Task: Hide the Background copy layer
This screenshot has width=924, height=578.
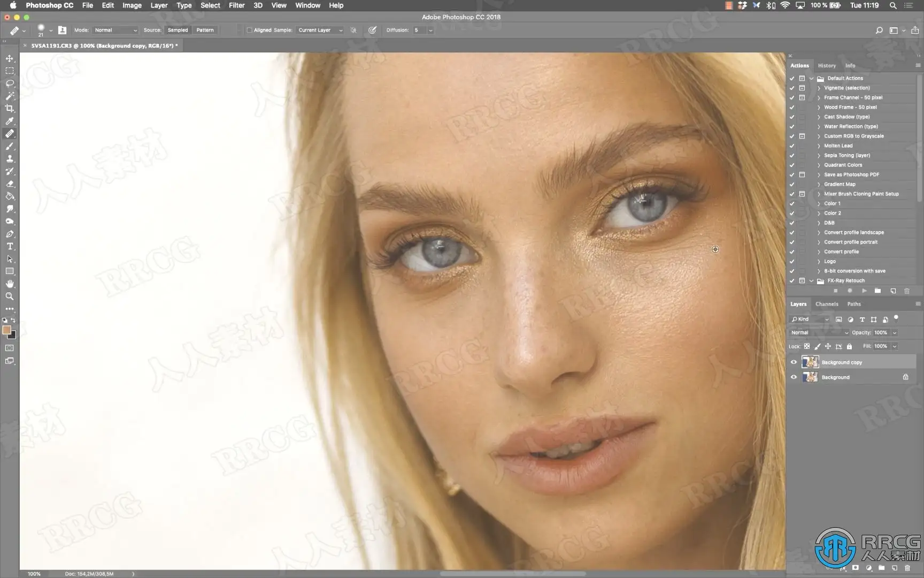Action: (794, 362)
